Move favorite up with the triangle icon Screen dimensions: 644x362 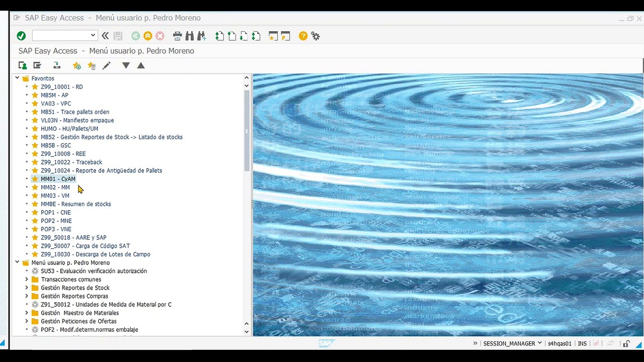point(141,65)
